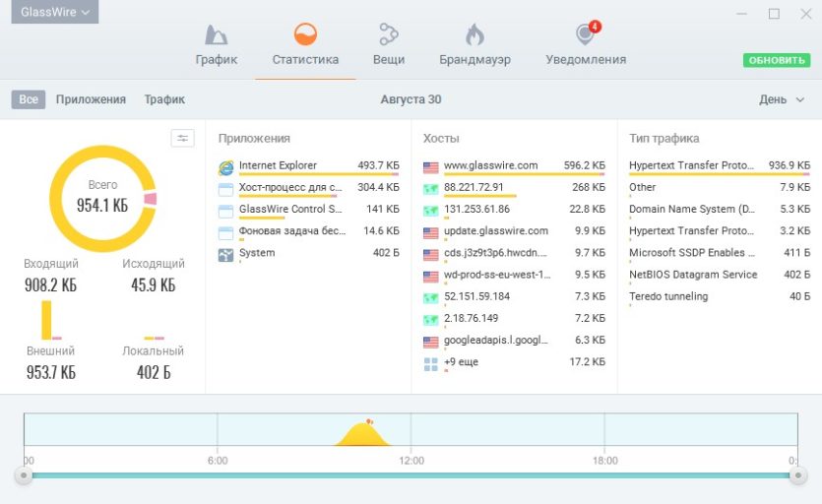
Task: Select the Microsoft SSDP Enables row
Action: [x=720, y=253]
